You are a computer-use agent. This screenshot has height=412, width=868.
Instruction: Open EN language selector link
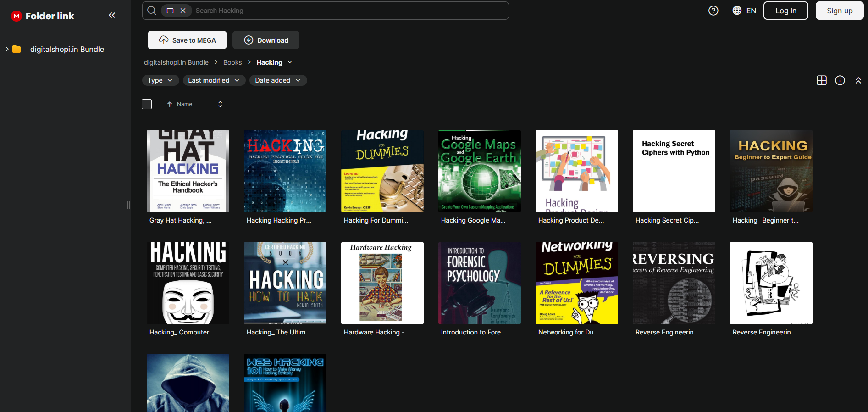pyautogui.click(x=751, y=11)
